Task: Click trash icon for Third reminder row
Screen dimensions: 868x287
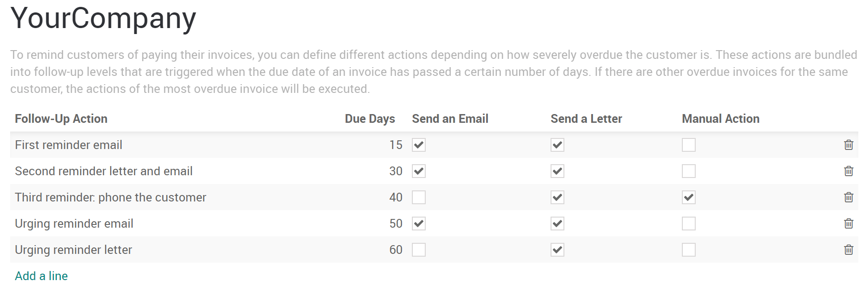Action: (x=848, y=197)
